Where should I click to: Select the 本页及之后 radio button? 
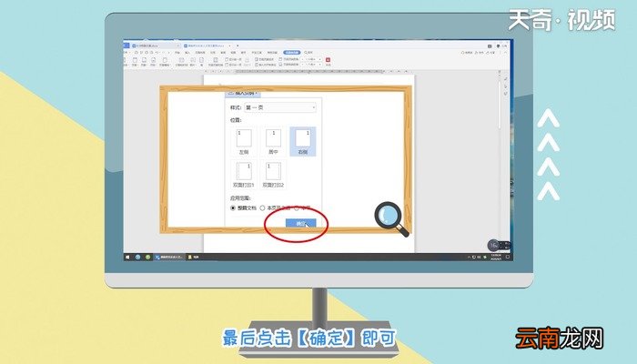pyautogui.click(x=262, y=208)
